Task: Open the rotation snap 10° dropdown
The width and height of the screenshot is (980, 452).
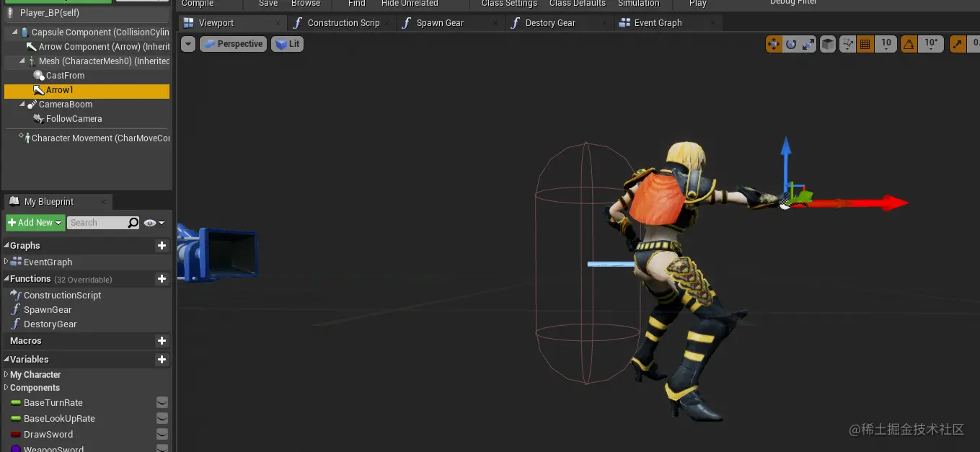Action: pyautogui.click(x=931, y=44)
